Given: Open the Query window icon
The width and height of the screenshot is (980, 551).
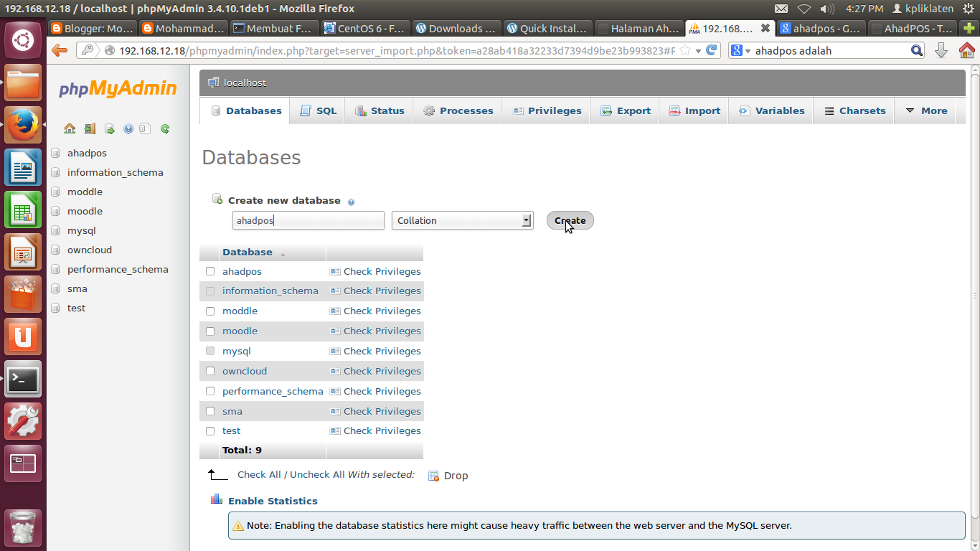Looking at the screenshot, I should point(110,129).
